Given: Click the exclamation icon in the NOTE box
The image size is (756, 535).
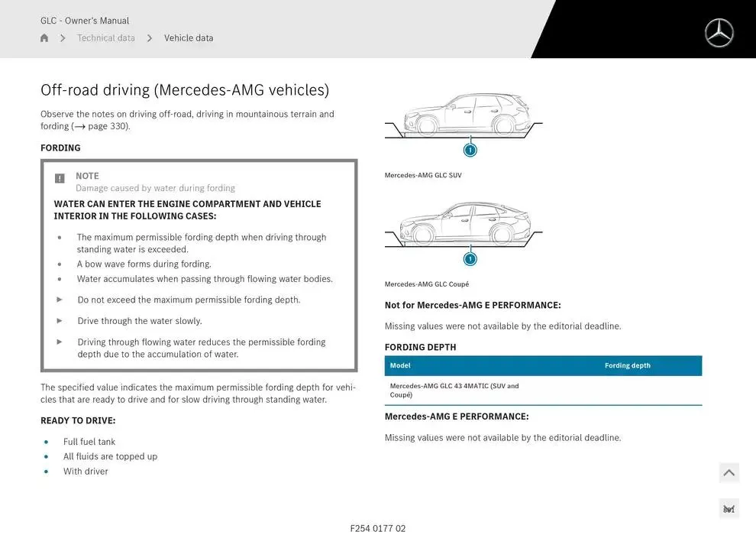Looking at the screenshot, I should (x=60, y=177).
